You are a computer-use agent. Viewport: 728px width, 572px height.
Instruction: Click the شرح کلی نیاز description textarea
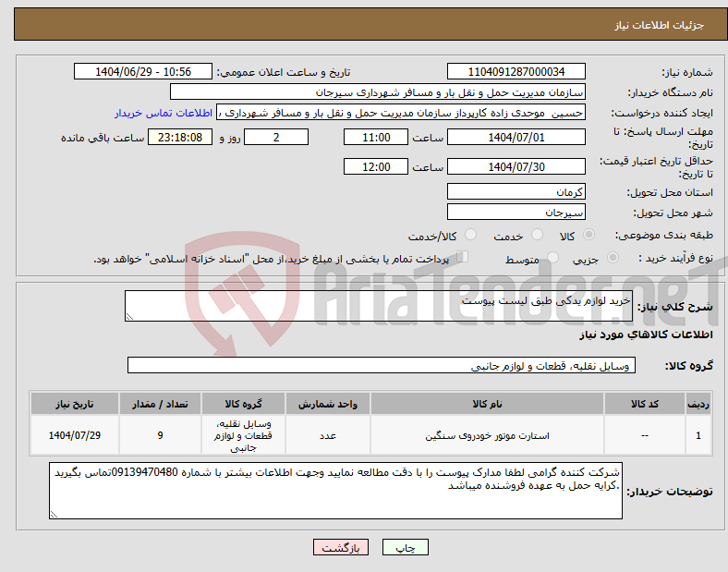pyautogui.click(x=379, y=306)
